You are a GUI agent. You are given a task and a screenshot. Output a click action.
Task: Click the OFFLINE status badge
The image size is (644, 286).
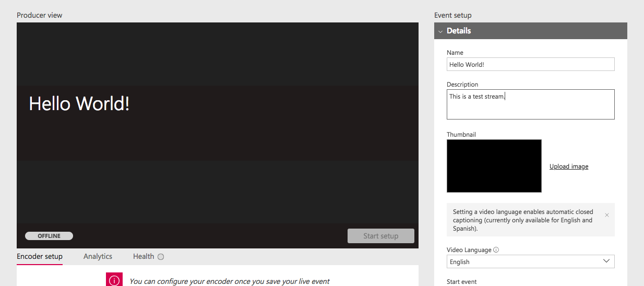pos(49,236)
